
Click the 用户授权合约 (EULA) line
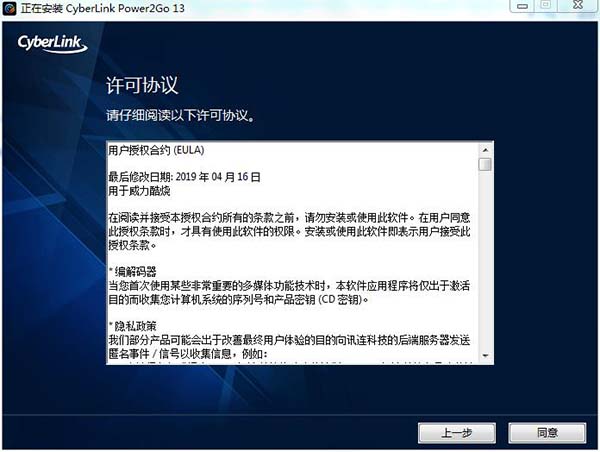(156, 150)
